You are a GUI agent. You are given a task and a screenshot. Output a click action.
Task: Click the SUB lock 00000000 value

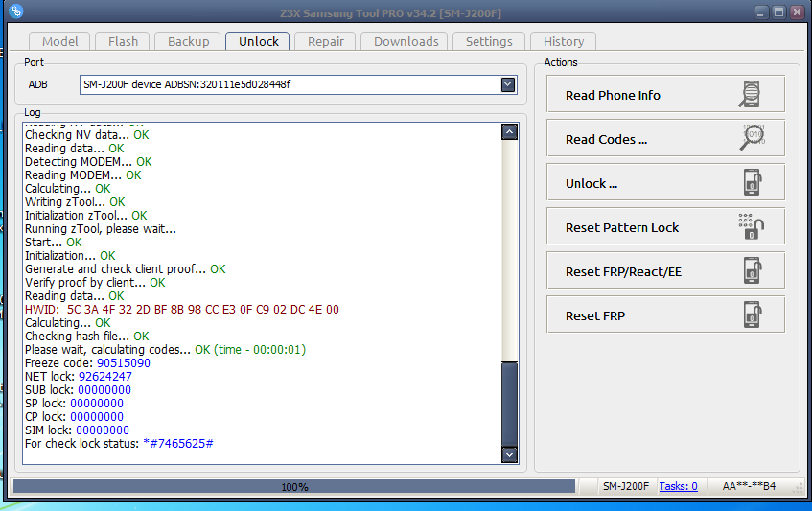tap(104, 390)
